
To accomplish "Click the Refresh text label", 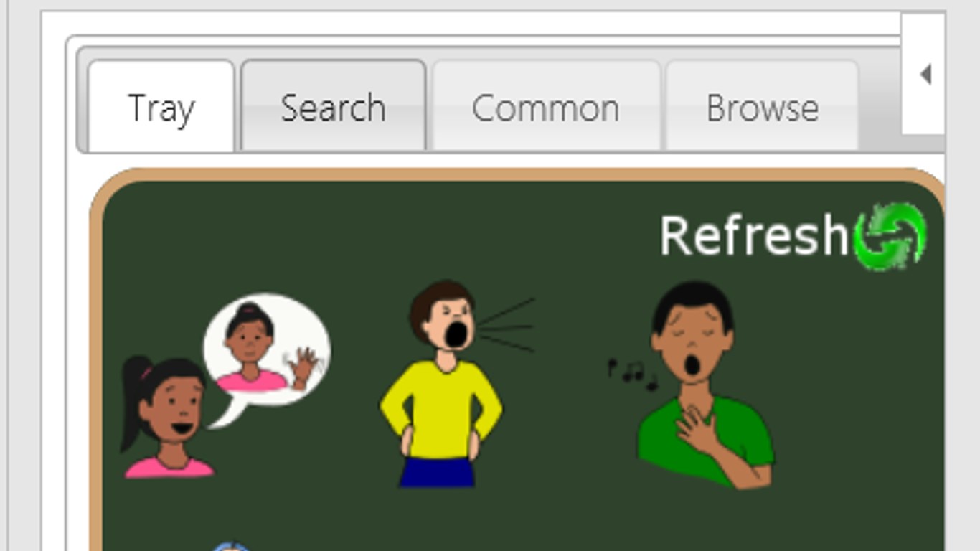I will click(755, 235).
